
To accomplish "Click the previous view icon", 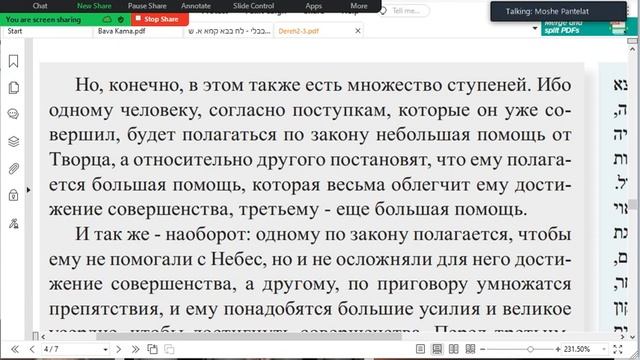I will coord(152,349).
